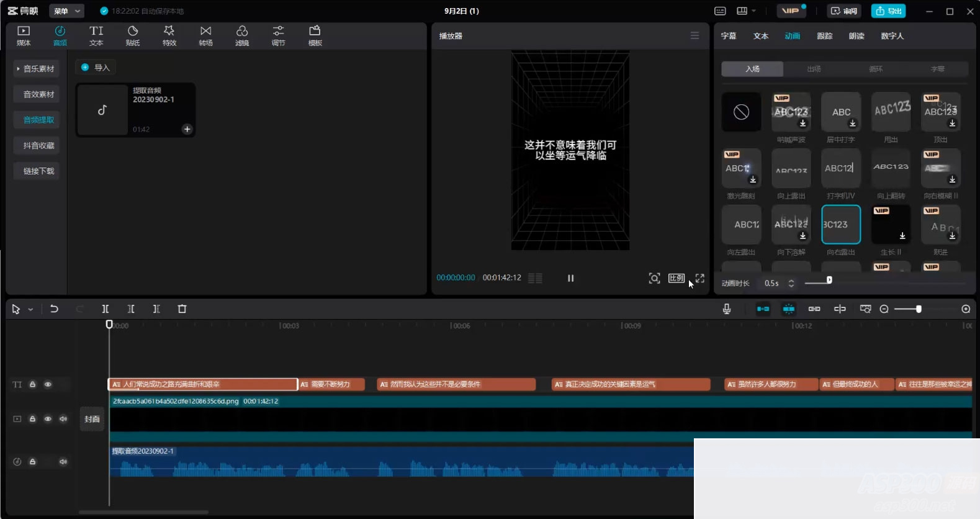The image size is (980, 519).
Task: Select the 打字机IV animation preset
Action: coord(840,168)
